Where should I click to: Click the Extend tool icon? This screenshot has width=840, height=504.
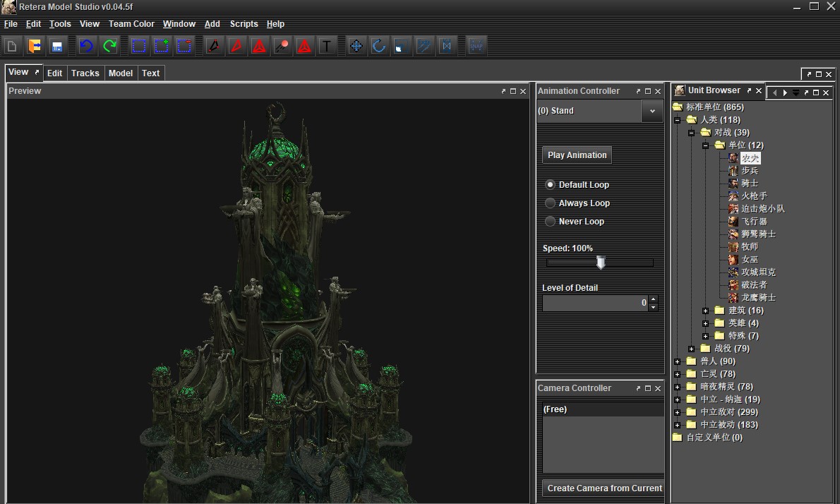pyautogui.click(x=446, y=46)
